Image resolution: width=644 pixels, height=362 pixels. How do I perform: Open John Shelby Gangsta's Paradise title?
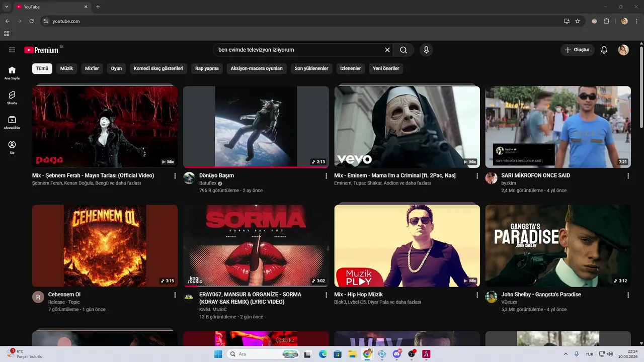click(541, 294)
